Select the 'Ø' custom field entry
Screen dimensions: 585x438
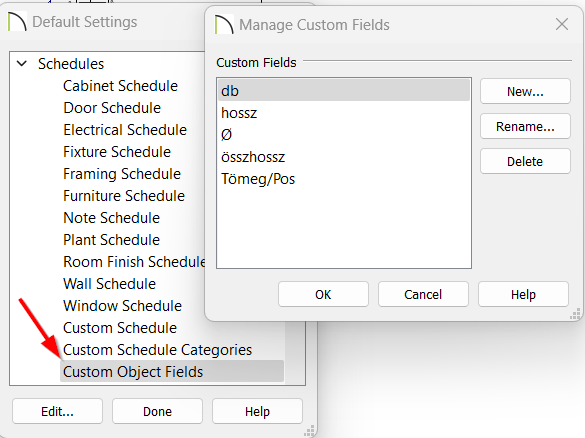coord(344,135)
